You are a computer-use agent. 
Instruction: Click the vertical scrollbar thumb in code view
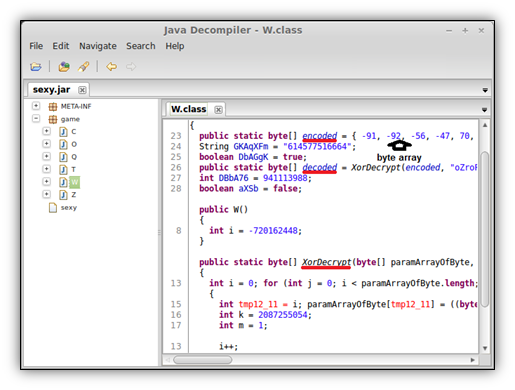[485, 229]
